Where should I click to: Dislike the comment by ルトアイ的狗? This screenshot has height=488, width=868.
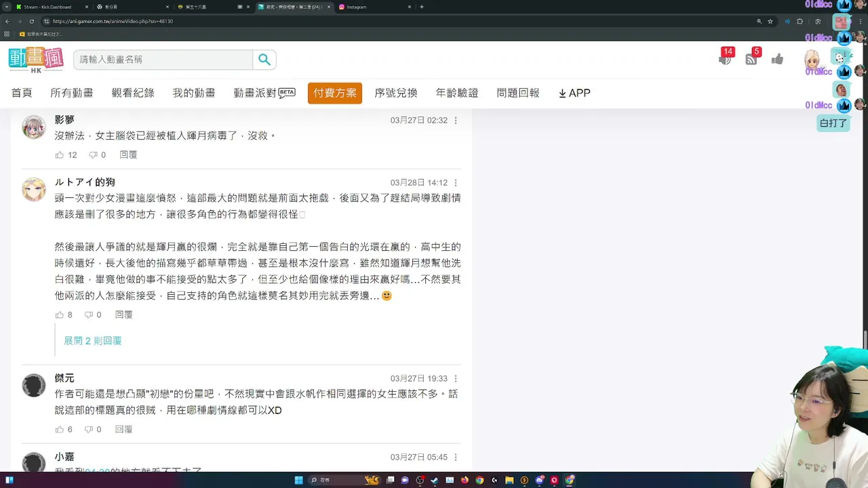click(x=89, y=314)
